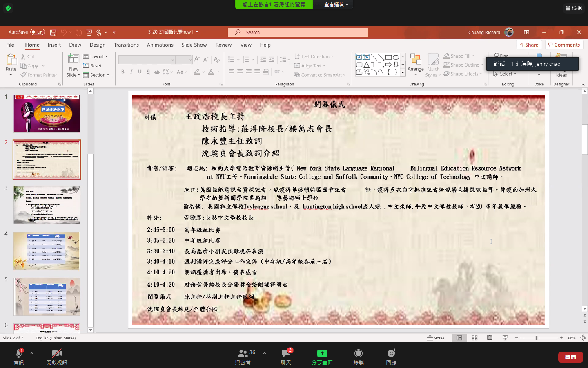Click the Share button

529,45
